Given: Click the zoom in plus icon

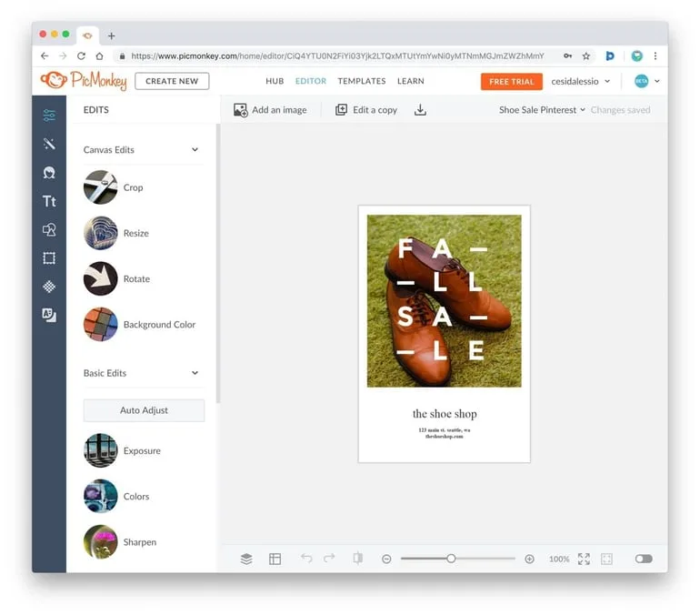Looking at the screenshot, I should [529, 559].
